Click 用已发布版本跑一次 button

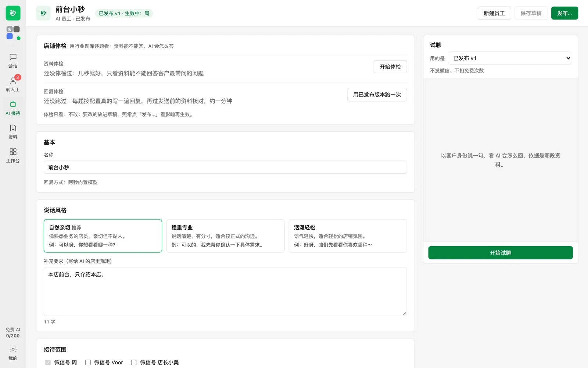pyautogui.click(x=377, y=95)
